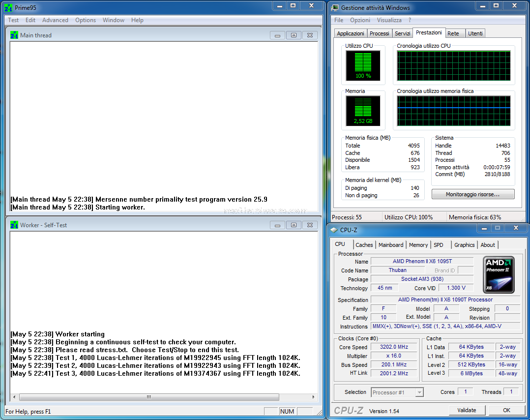Screen dimensions: 530x420
Task: Maximize the Worker - Self-Test child window
Action: [294, 225]
